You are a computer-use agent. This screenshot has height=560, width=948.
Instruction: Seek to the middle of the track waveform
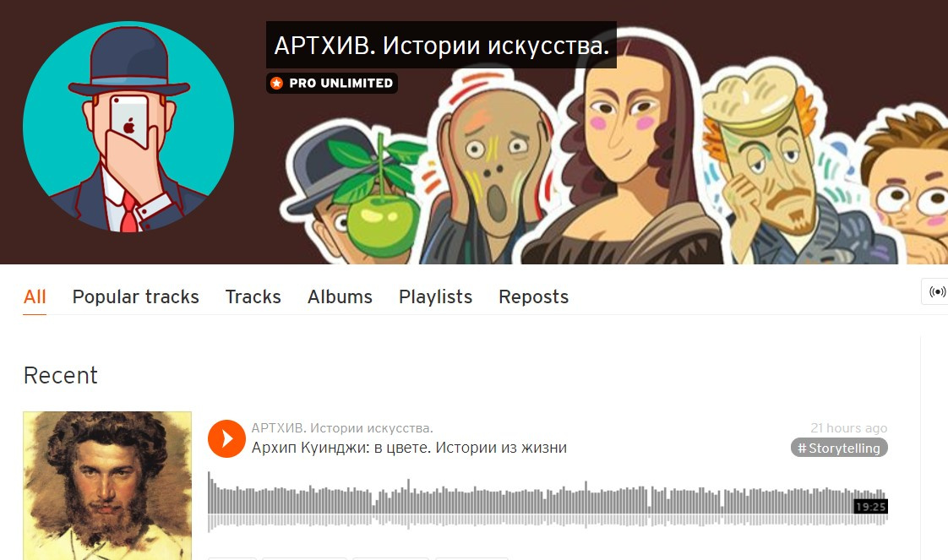pyautogui.click(x=548, y=502)
